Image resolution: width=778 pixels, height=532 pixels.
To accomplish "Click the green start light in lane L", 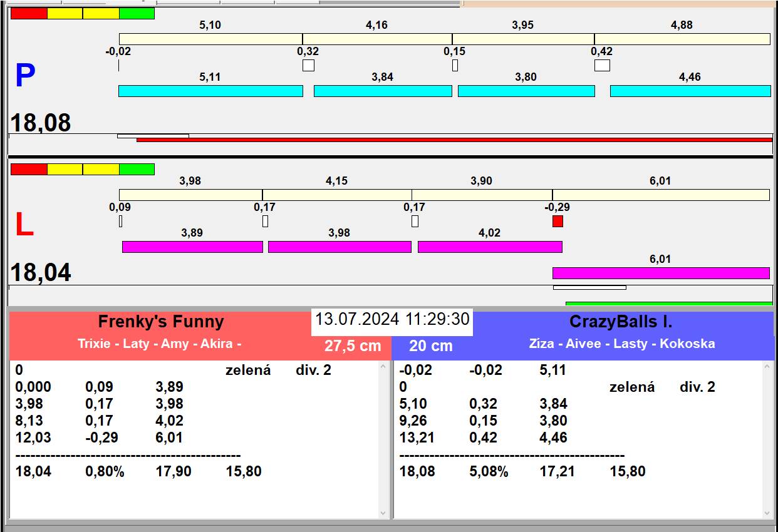I will point(137,169).
